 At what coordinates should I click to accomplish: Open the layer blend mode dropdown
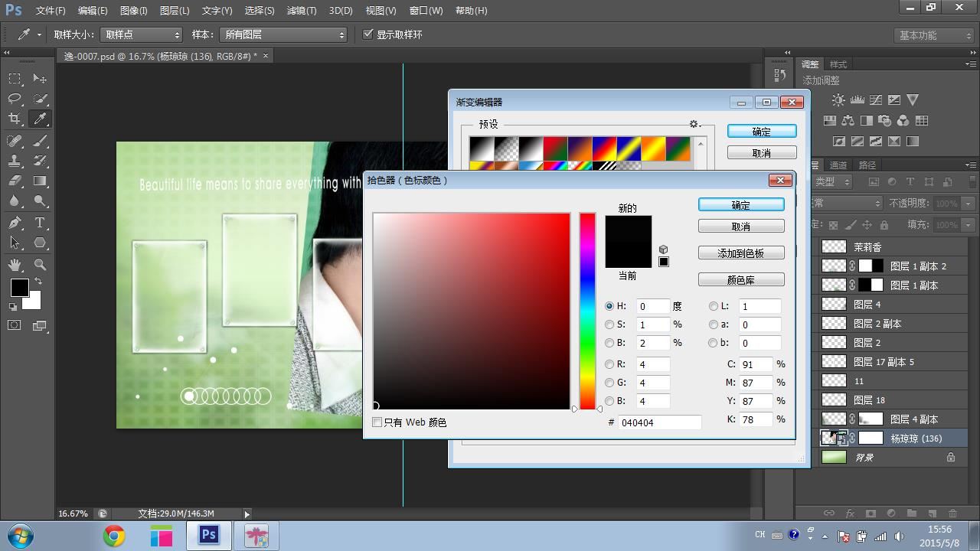click(846, 203)
